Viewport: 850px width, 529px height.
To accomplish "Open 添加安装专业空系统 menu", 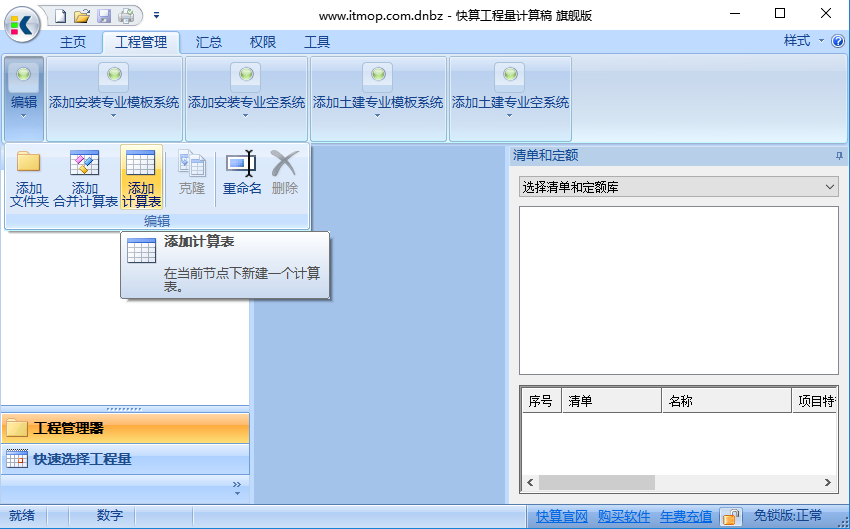I will point(246,99).
